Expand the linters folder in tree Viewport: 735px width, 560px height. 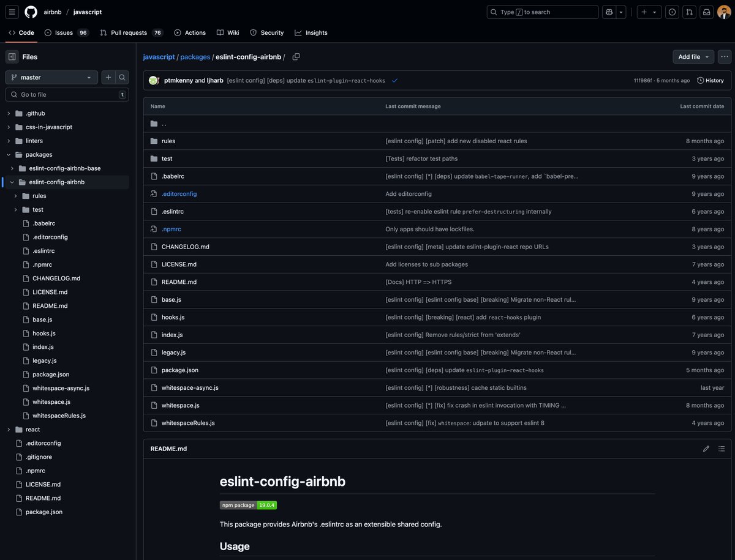9,141
